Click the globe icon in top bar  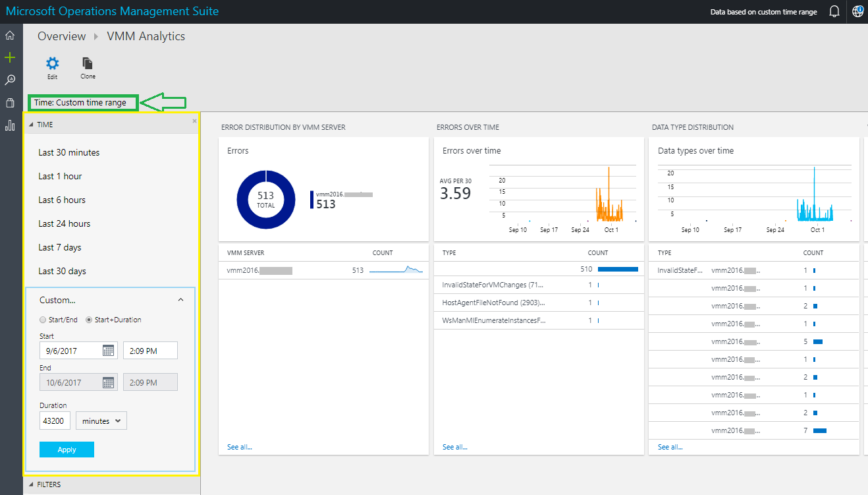click(857, 12)
